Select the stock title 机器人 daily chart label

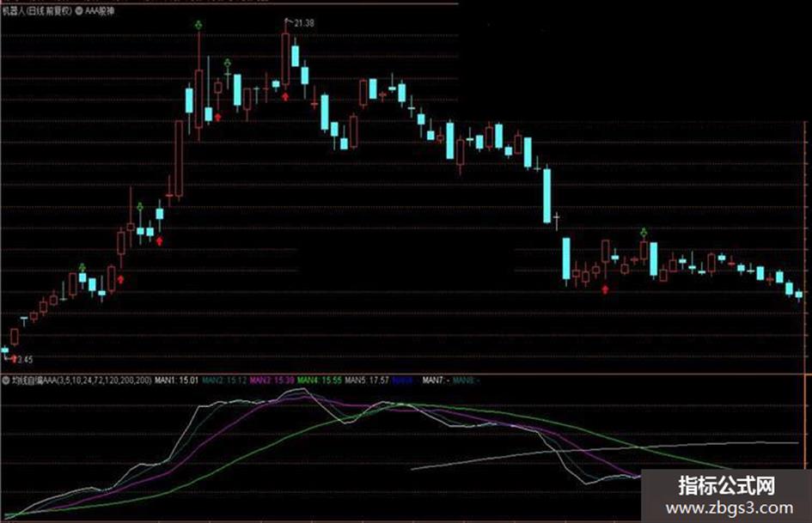pyautogui.click(x=38, y=11)
